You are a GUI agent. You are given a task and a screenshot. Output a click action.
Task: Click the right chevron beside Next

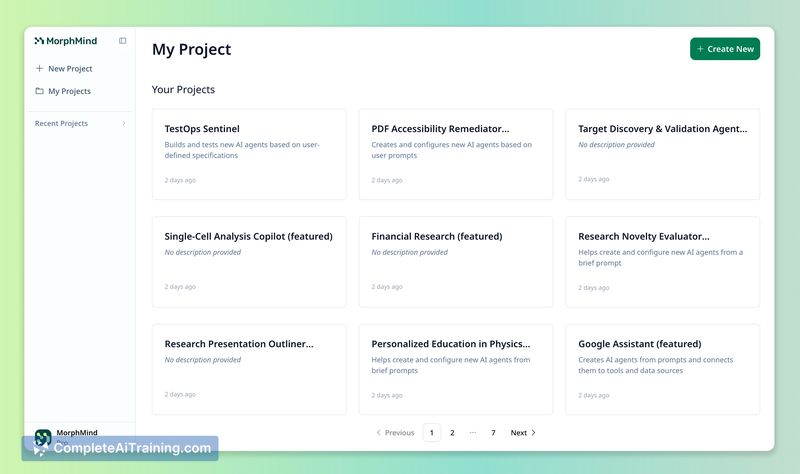tap(534, 433)
